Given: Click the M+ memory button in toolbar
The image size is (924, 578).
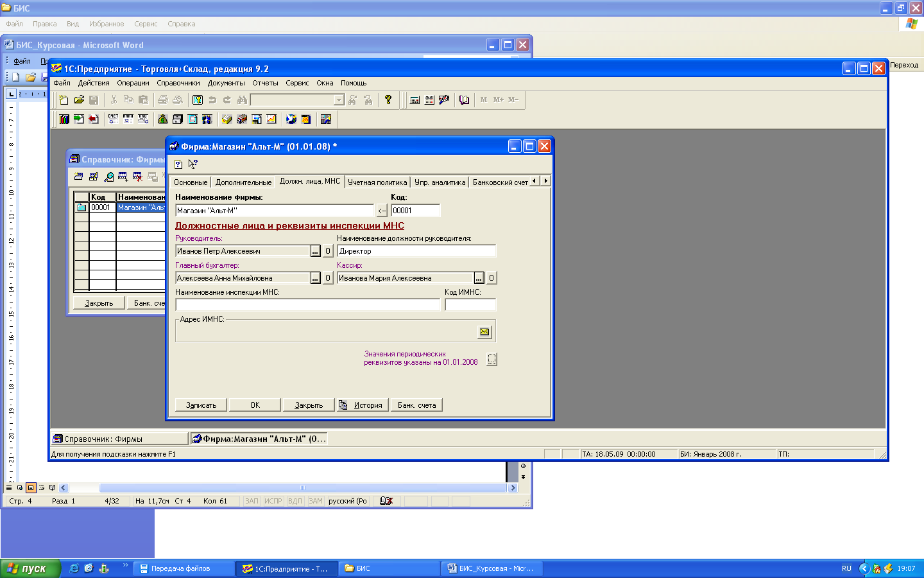Looking at the screenshot, I should coord(499,100).
